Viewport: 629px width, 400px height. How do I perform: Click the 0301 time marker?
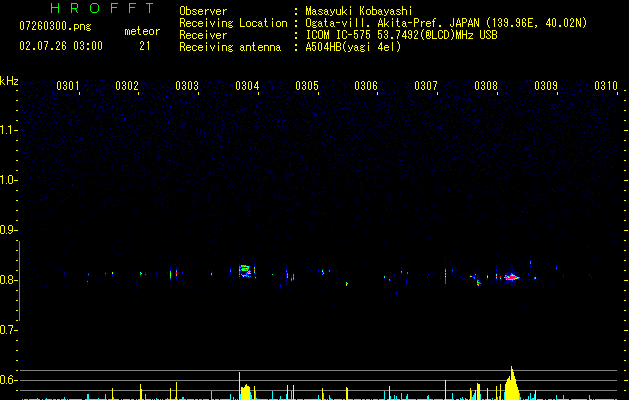point(67,86)
